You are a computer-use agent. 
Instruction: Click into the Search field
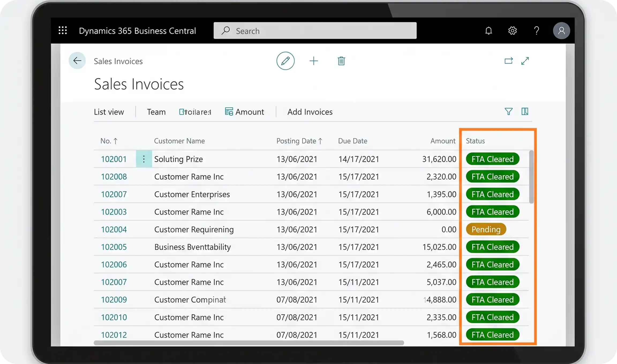[315, 31]
